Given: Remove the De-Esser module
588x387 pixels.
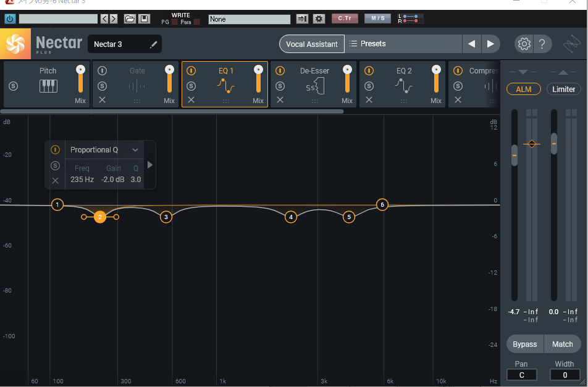Looking at the screenshot, I should tap(280, 99).
